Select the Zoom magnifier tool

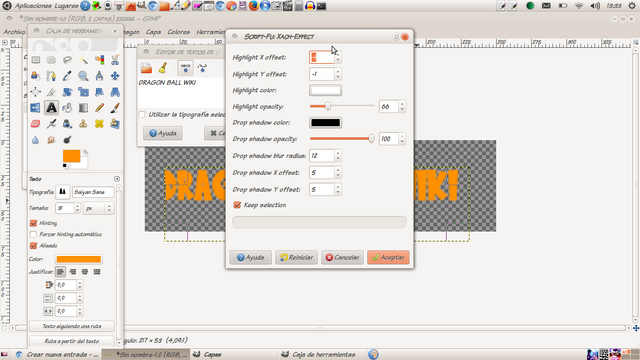[83, 76]
